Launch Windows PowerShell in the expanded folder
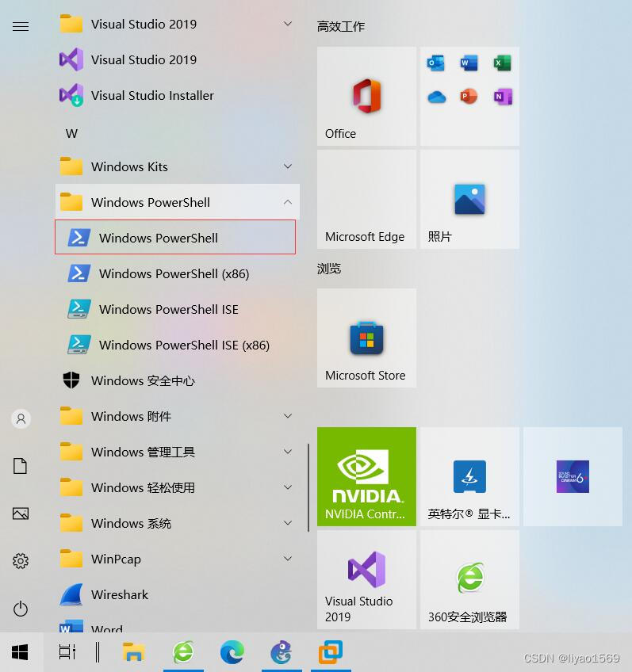This screenshot has width=632, height=672. coord(175,238)
